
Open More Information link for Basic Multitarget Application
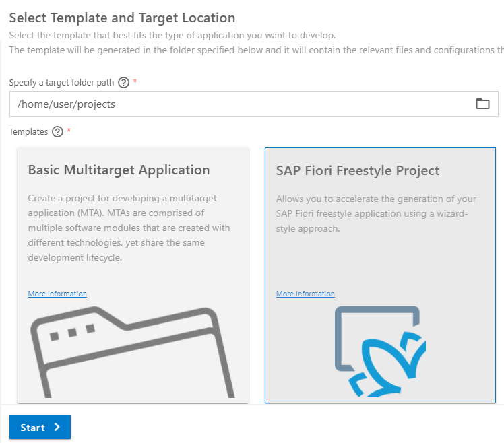(x=57, y=294)
